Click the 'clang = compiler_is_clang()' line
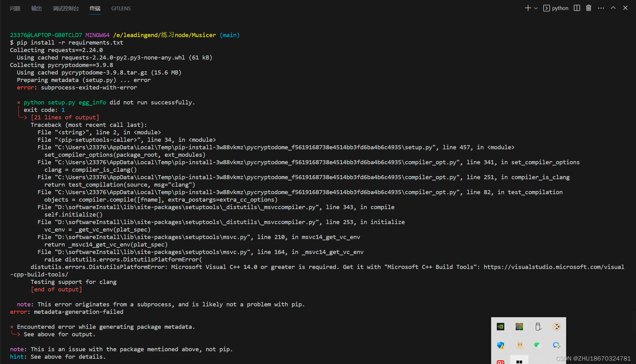This screenshot has width=636, height=364. pyautogui.click(x=91, y=170)
